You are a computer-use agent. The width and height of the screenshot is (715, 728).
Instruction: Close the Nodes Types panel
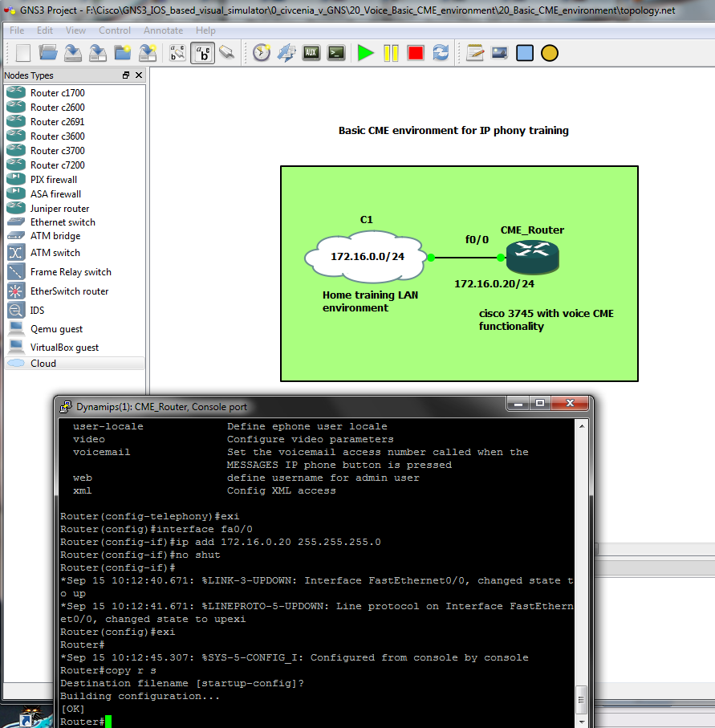click(x=139, y=75)
